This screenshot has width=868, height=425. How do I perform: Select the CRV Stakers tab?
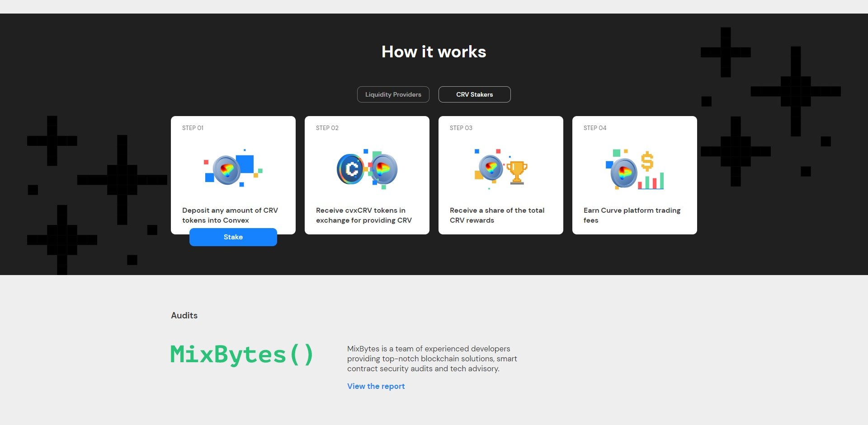coord(474,94)
